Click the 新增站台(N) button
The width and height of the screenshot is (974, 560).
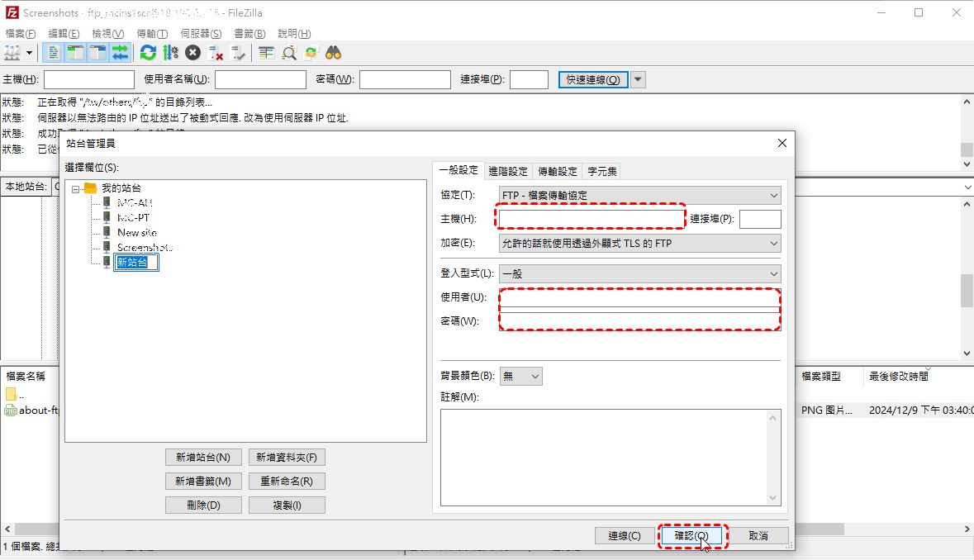[203, 458]
